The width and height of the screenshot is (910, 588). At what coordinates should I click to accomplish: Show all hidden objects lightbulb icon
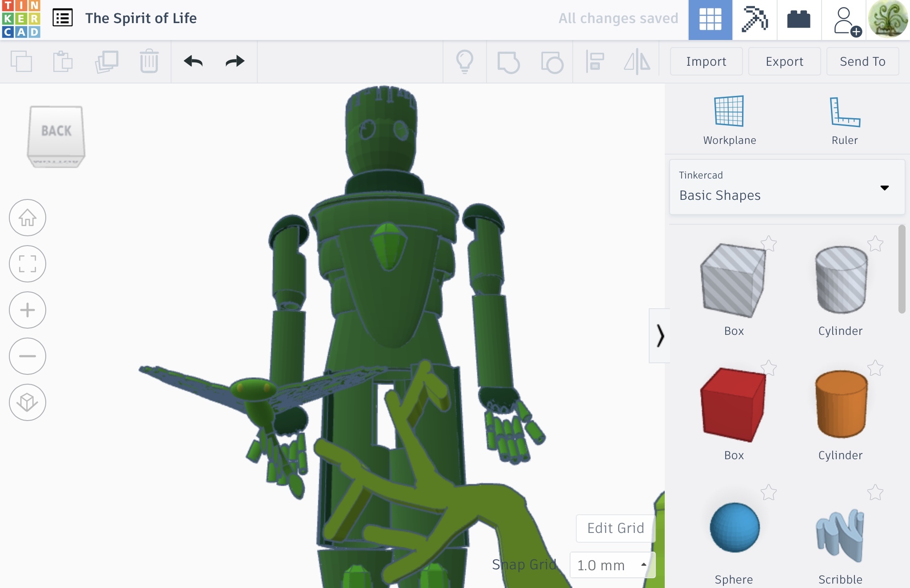coord(465,61)
